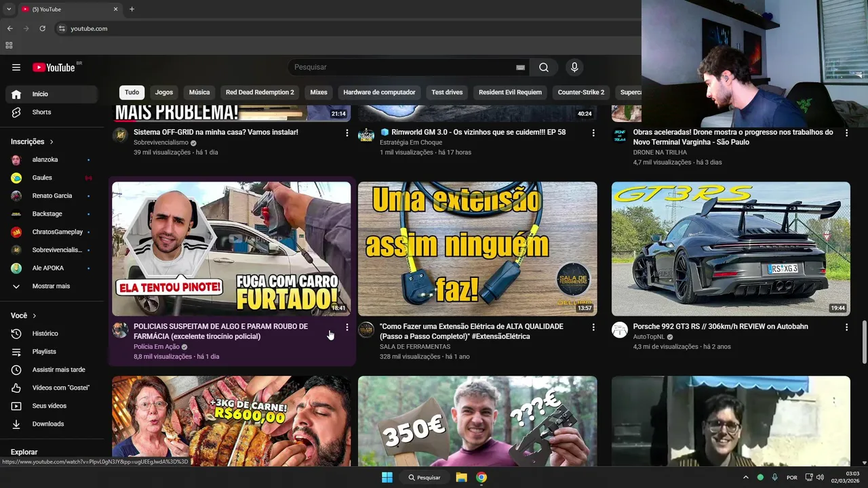Select the Mixes filter chip
868x488 pixels.
click(319, 92)
